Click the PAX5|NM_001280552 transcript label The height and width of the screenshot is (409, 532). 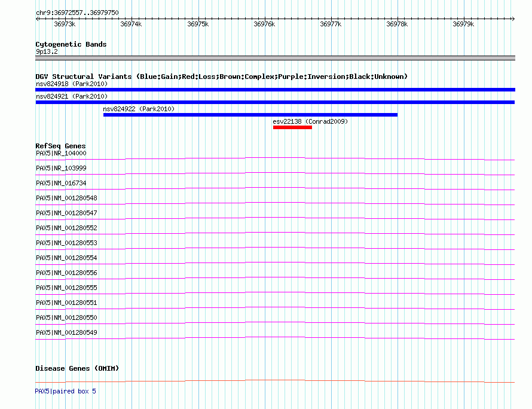(66, 228)
